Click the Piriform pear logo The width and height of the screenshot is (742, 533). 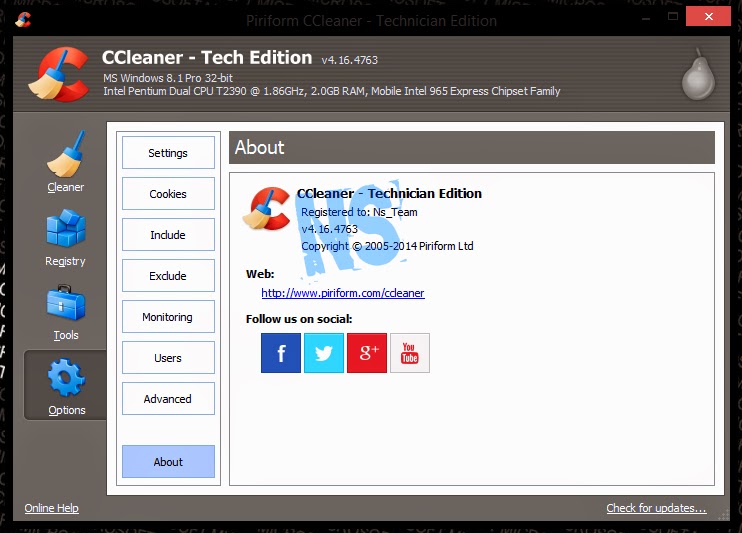click(698, 74)
